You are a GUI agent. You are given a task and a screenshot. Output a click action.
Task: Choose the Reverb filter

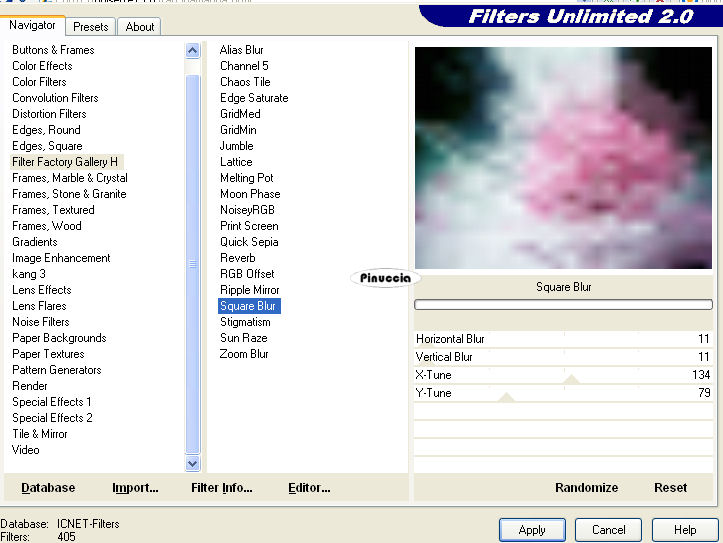click(x=237, y=258)
